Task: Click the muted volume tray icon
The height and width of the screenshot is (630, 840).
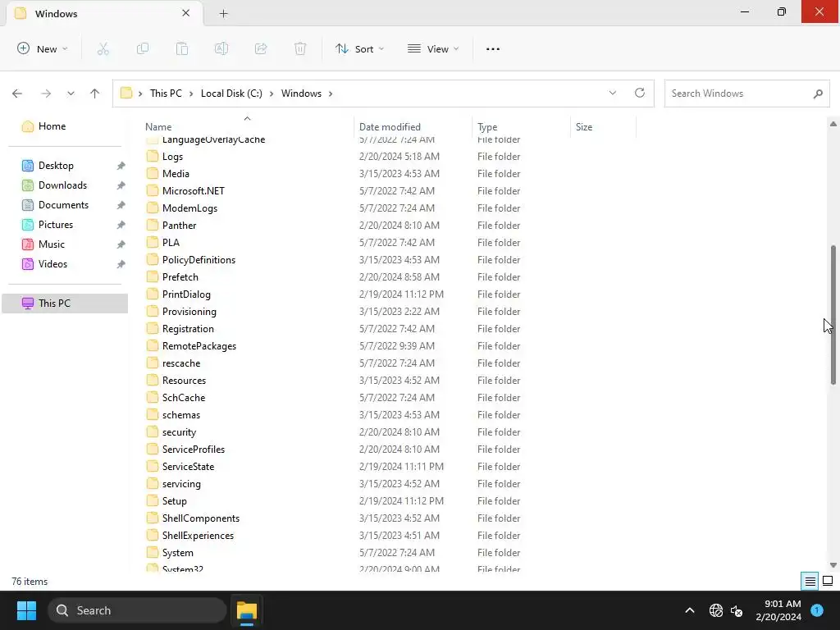Action: [737, 610]
